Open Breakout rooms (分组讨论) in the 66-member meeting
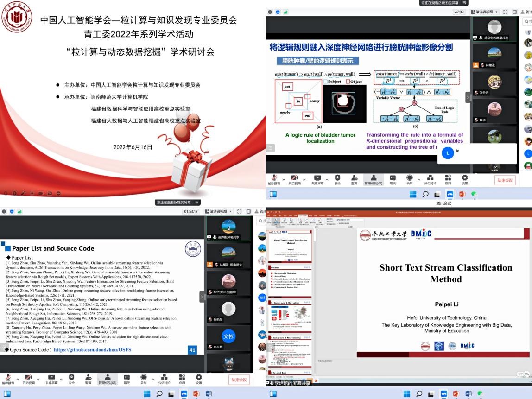The image size is (532, 399). click(164, 379)
